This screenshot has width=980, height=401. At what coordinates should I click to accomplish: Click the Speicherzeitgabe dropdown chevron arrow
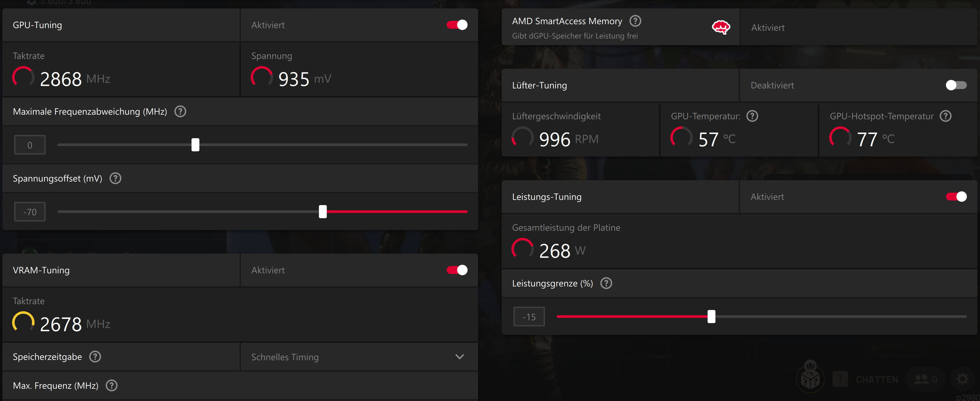[x=459, y=357]
